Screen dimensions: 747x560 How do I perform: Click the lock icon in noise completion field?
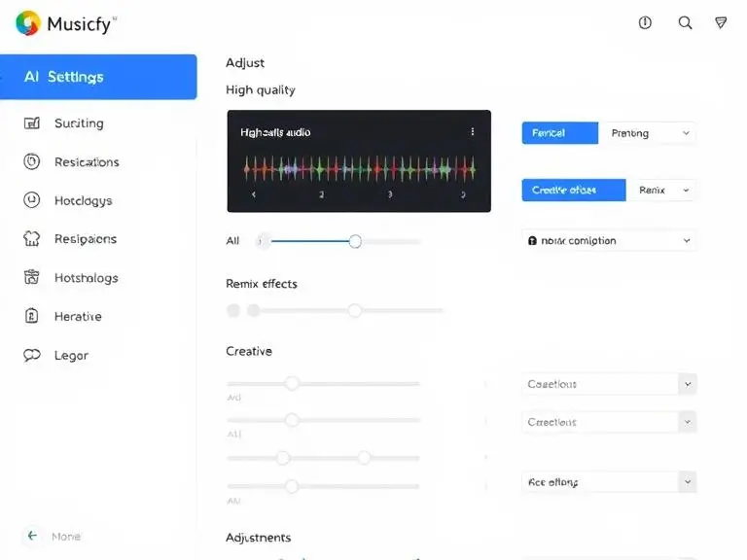(x=533, y=241)
